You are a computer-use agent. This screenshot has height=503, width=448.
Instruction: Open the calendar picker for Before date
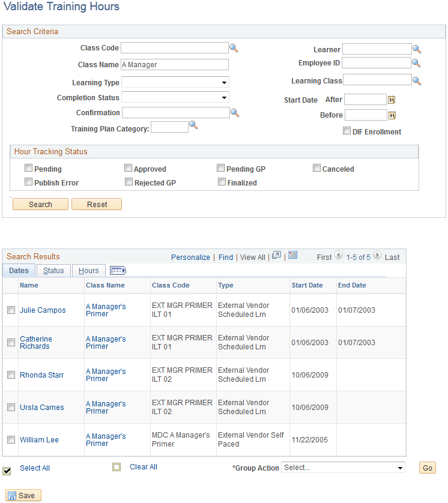click(393, 115)
